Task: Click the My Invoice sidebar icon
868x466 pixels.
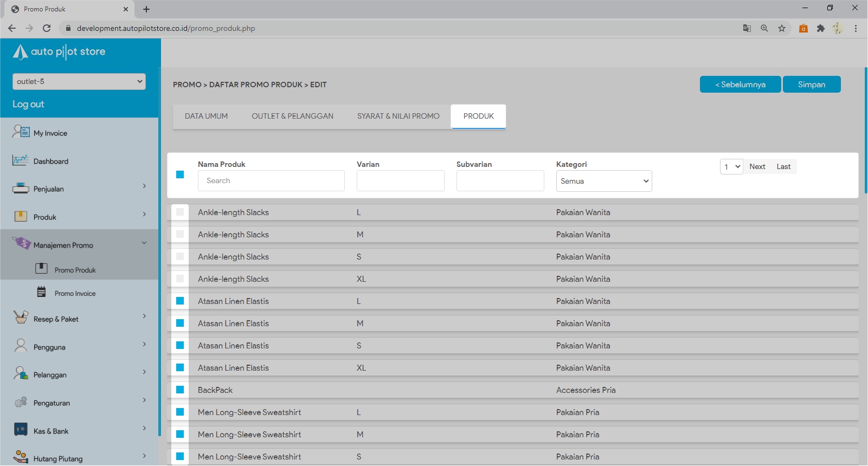Action: (x=21, y=132)
